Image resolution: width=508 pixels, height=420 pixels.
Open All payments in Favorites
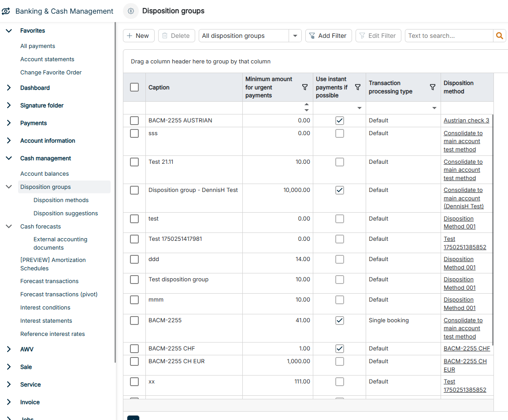pos(37,46)
